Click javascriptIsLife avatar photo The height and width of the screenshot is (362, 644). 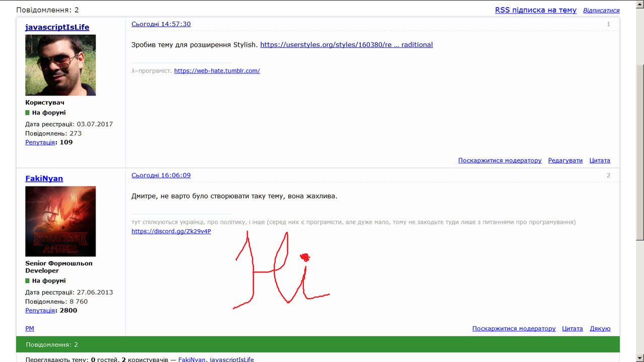coord(60,65)
